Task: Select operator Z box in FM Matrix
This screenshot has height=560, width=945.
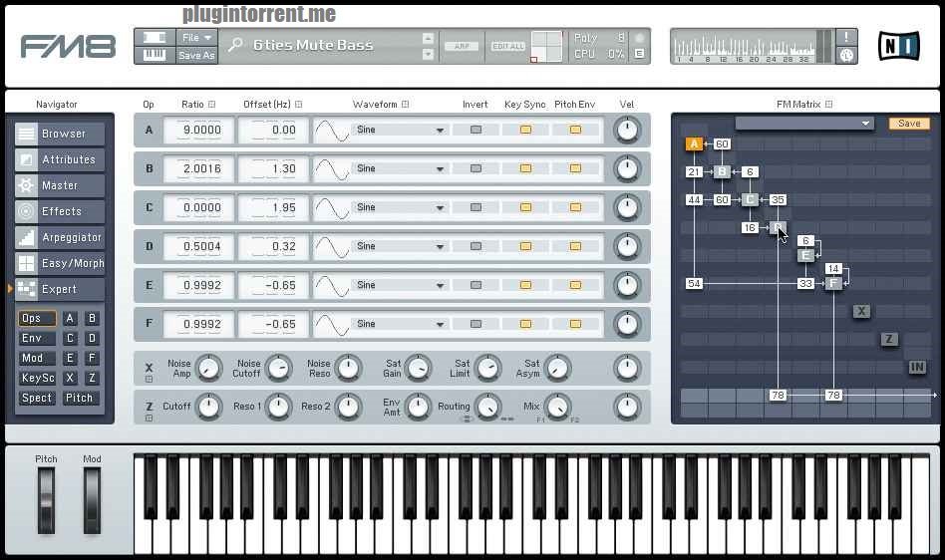Action: pyautogui.click(x=889, y=339)
